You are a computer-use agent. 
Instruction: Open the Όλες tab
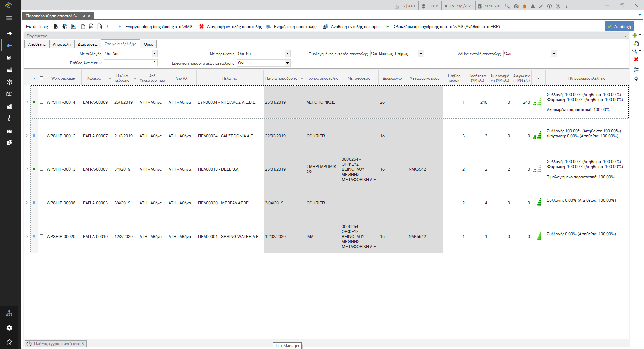point(148,44)
